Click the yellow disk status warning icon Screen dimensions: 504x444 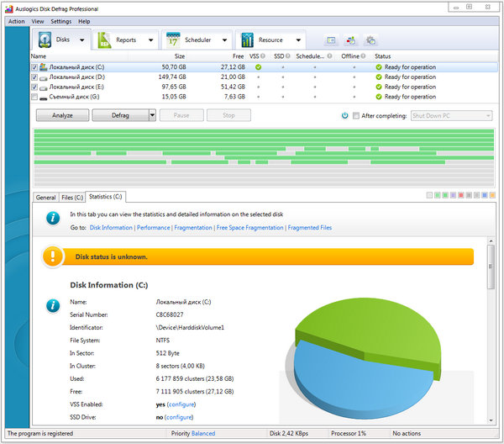tap(54, 256)
